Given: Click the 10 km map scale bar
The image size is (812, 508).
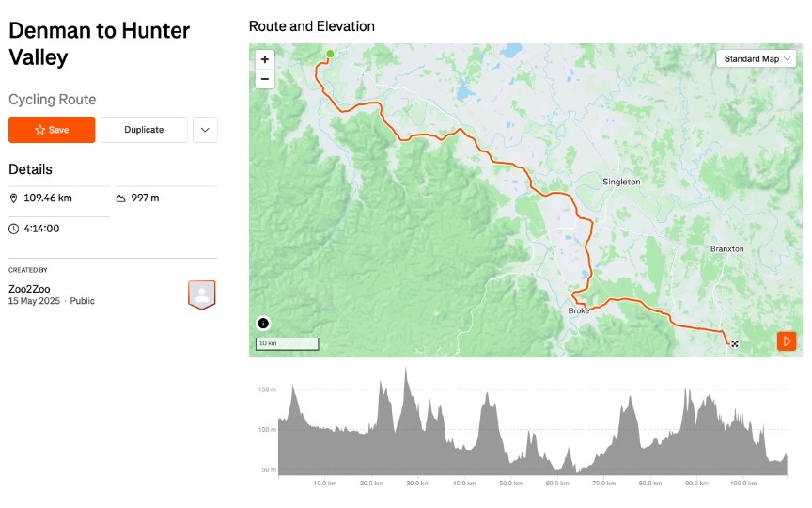Looking at the screenshot, I should point(288,343).
